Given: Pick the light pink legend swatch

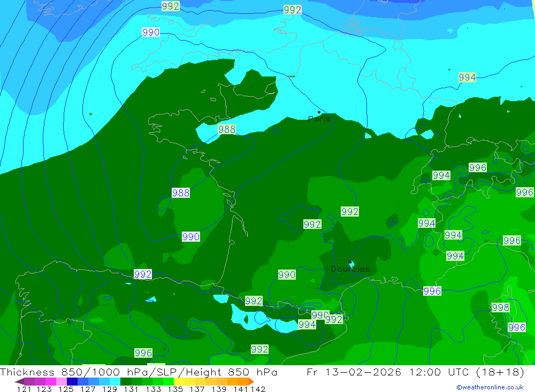Looking at the screenshot, I should point(62,381).
